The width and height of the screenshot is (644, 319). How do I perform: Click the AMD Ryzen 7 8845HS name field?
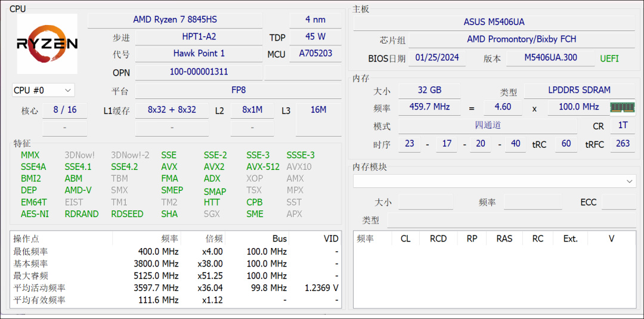(x=175, y=20)
